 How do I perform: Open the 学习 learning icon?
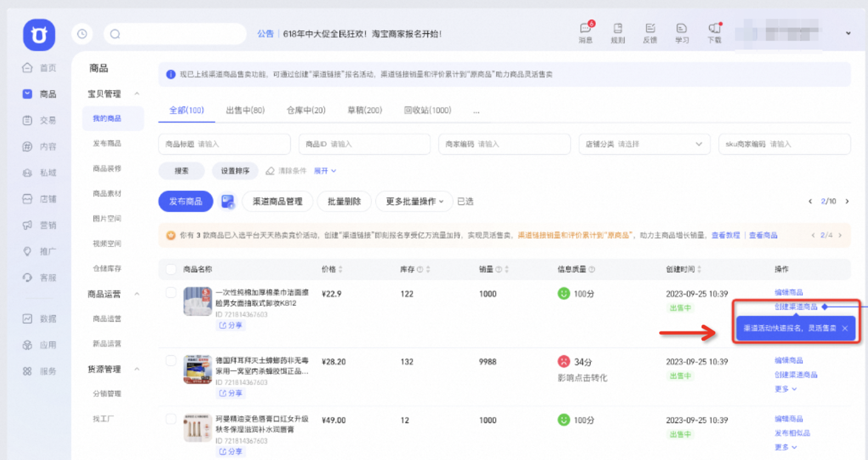pos(682,33)
